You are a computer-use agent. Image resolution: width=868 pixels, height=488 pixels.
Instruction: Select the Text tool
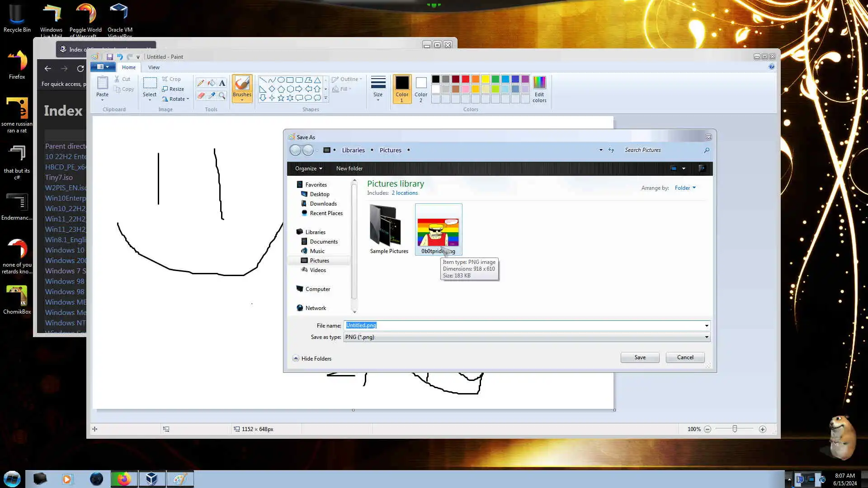tap(222, 83)
